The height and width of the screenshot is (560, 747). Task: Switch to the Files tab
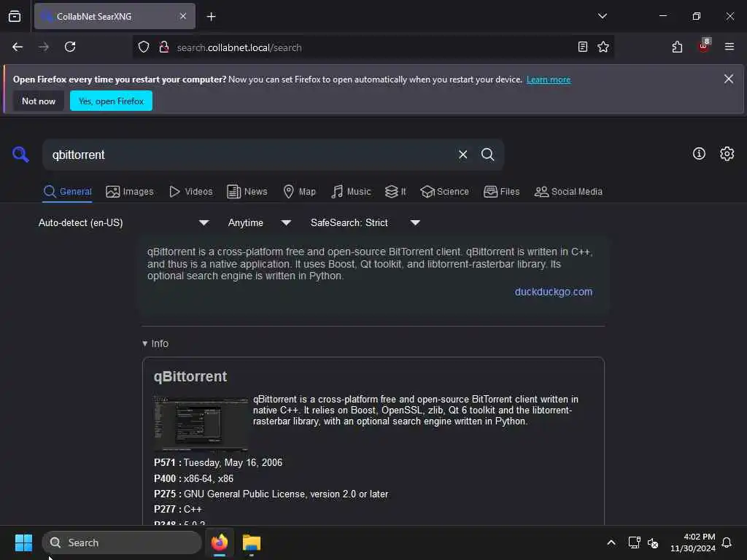pos(502,192)
